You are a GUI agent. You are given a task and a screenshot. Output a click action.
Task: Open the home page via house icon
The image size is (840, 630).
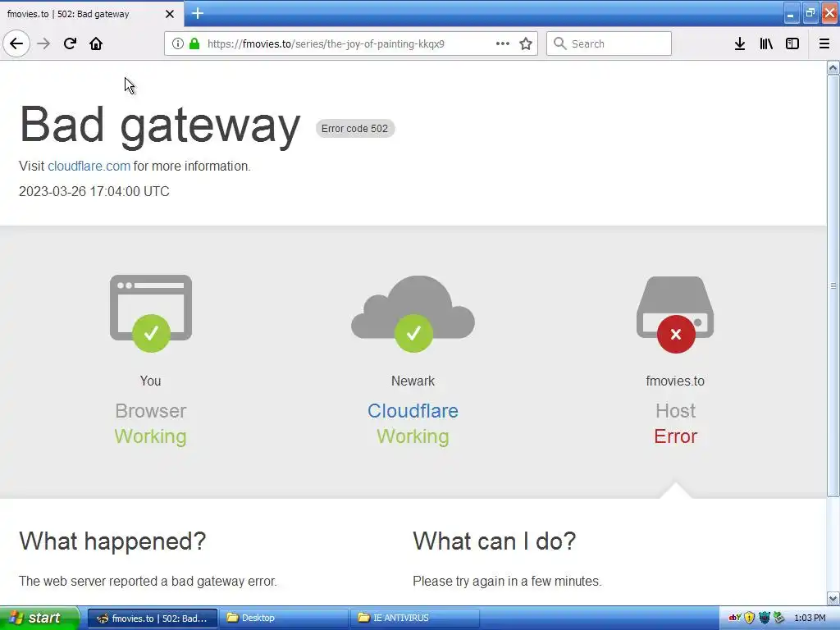coord(96,44)
